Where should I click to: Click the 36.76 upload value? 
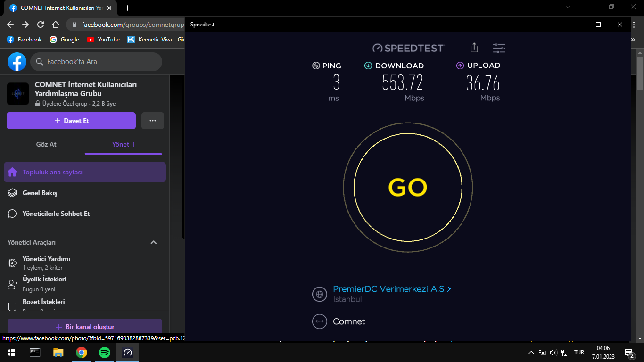(483, 83)
